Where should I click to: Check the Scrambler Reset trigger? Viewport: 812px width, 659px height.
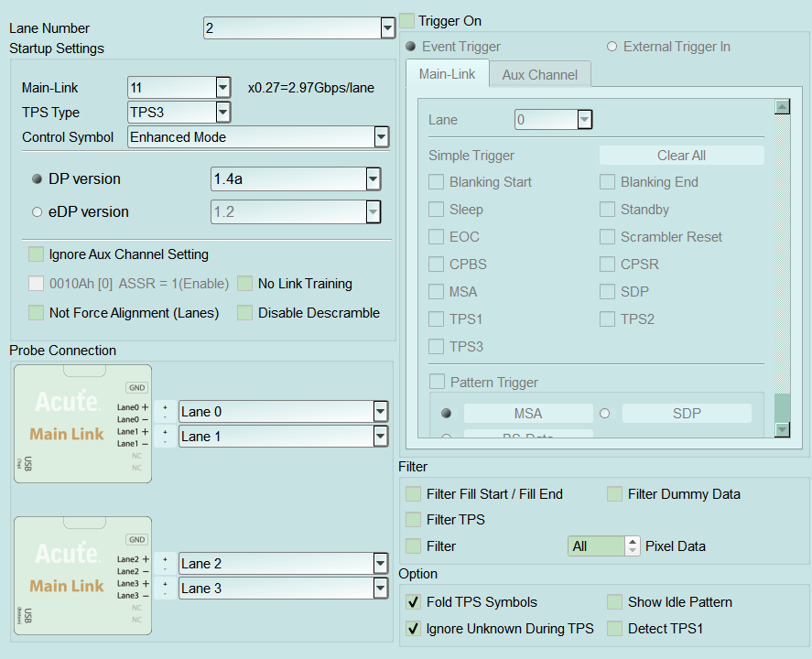(608, 237)
